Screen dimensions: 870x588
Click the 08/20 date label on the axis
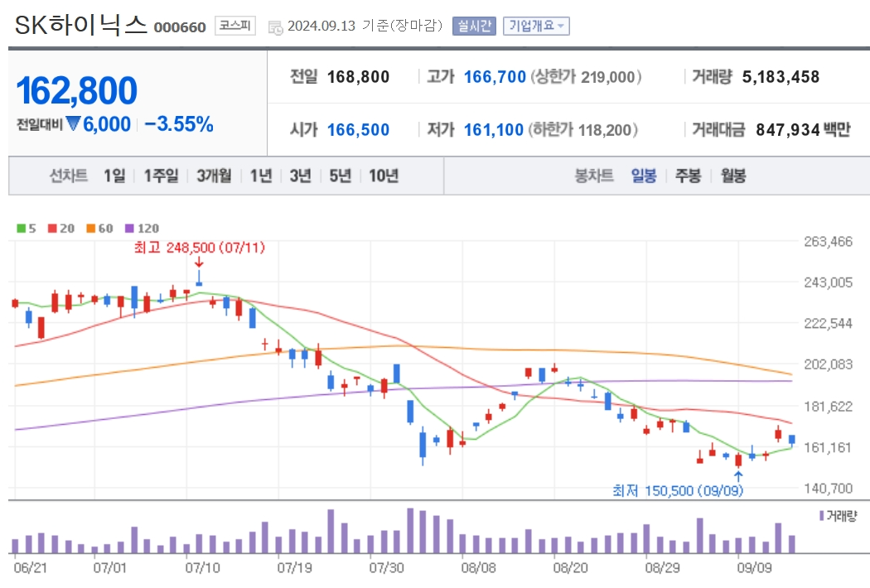click(x=570, y=568)
